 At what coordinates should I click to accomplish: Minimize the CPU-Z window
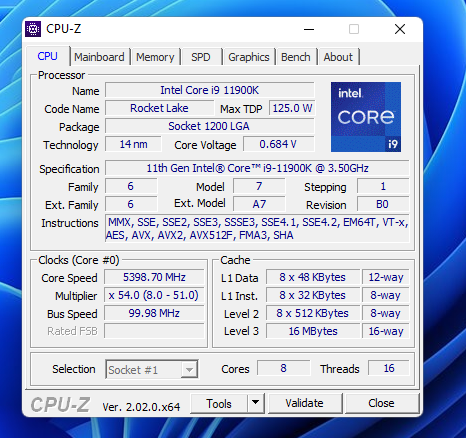click(309, 29)
